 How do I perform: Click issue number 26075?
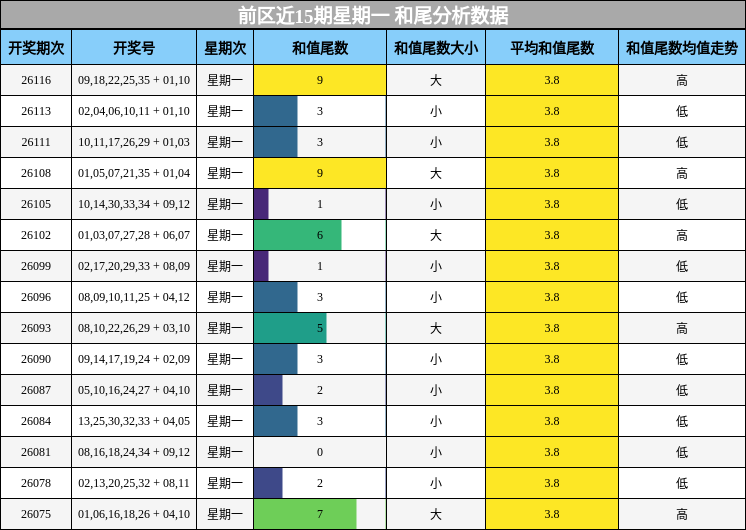click(36, 514)
